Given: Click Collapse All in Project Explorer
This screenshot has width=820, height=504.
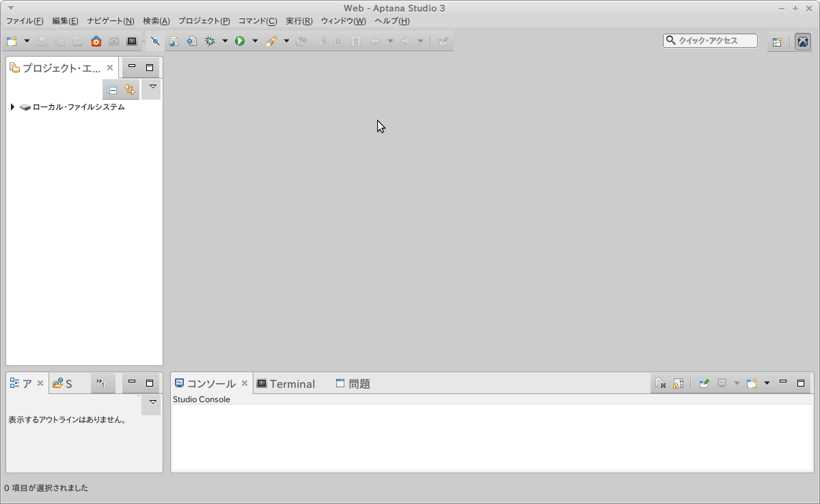Looking at the screenshot, I should coord(113,89).
